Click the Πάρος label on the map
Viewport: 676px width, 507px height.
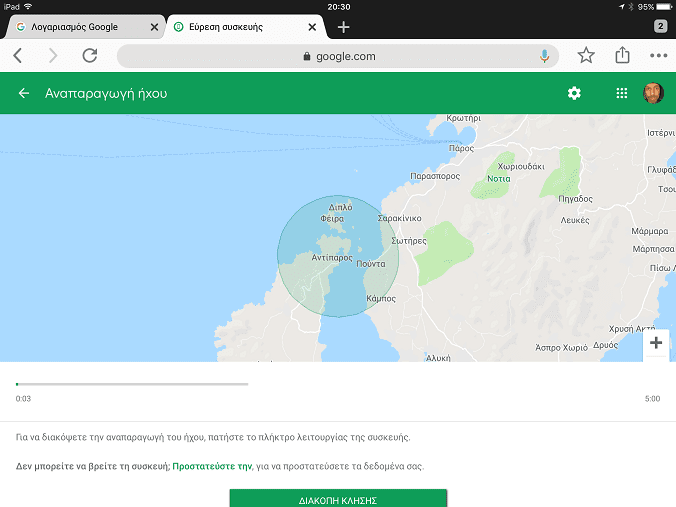(461, 148)
